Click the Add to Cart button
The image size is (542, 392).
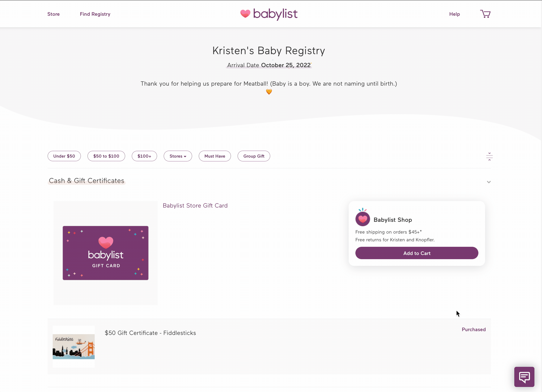(x=417, y=253)
